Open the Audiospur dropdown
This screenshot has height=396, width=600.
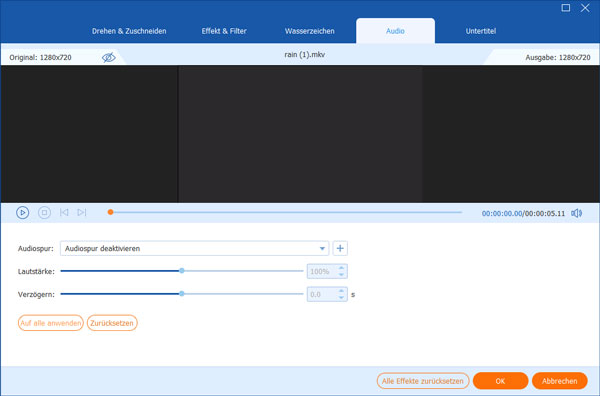click(x=194, y=248)
